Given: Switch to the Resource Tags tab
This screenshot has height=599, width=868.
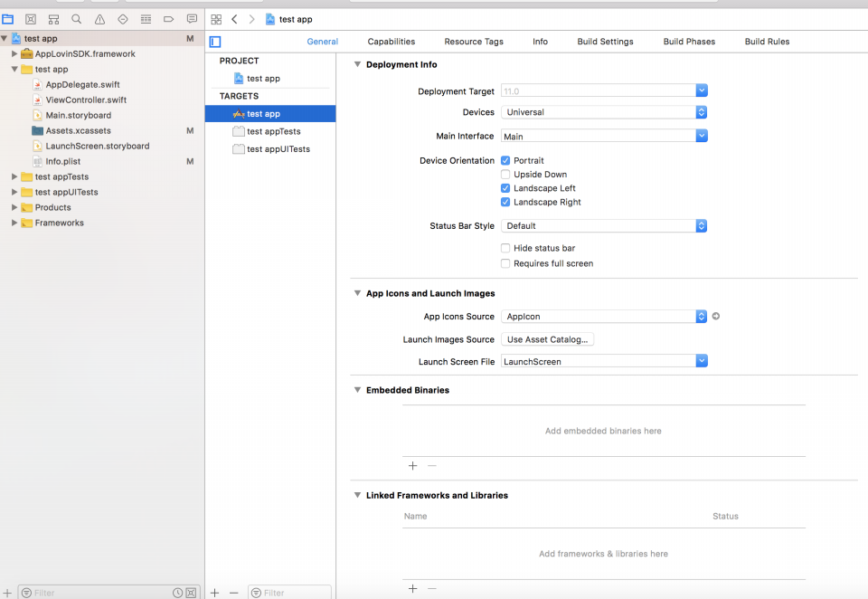Looking at the screenshot, I should pyautogui.click(x=474, y=42).
